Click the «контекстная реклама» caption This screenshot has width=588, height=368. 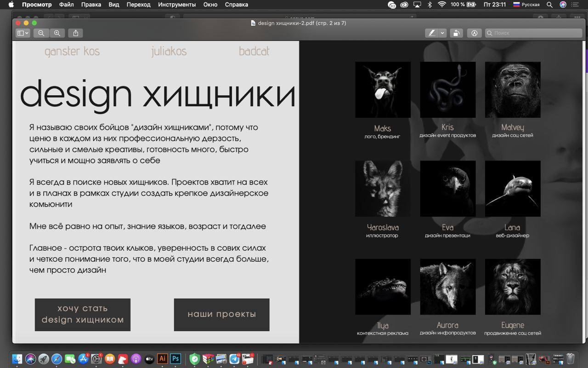[383, 333]
